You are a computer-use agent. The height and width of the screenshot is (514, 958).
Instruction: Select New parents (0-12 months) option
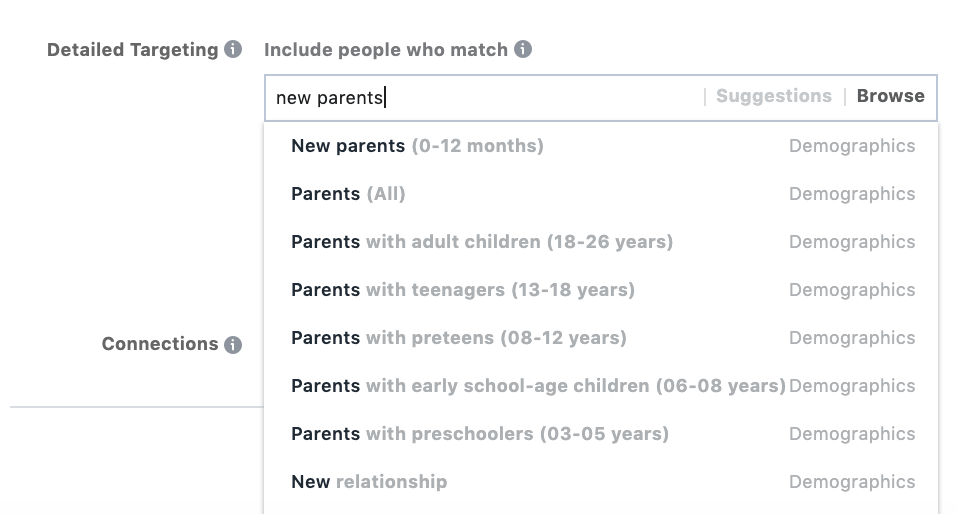click(x=417, y=146)
